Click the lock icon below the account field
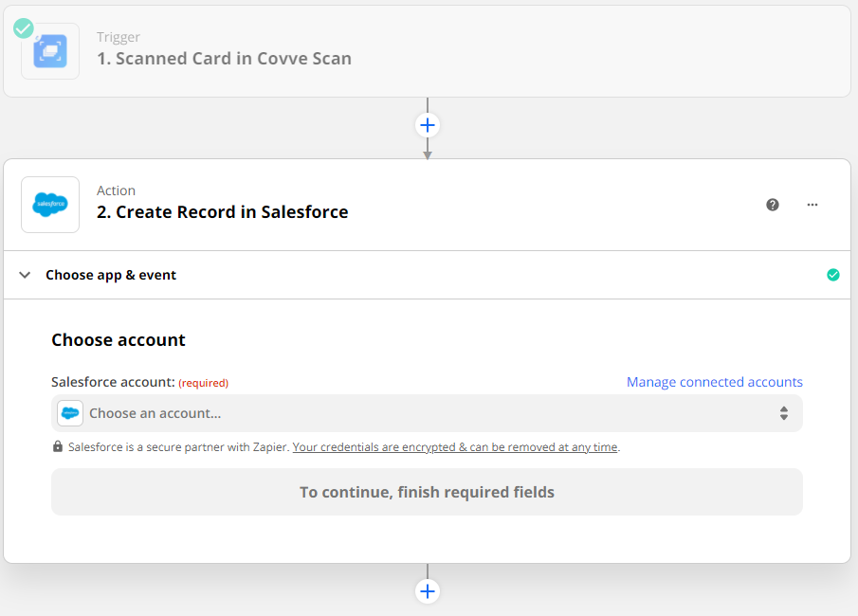858x616 pixels. 58,447
